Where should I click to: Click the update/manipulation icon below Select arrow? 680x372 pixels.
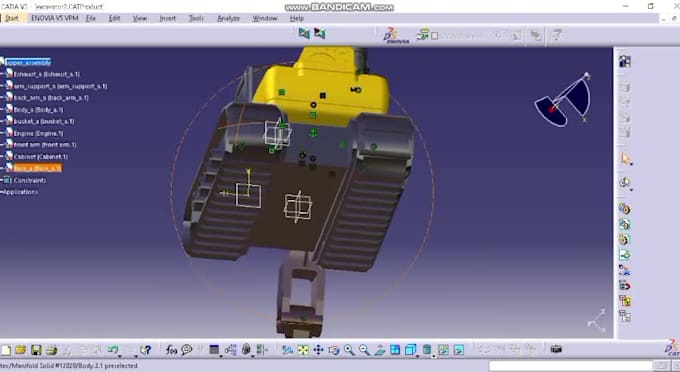click(624, 182)
